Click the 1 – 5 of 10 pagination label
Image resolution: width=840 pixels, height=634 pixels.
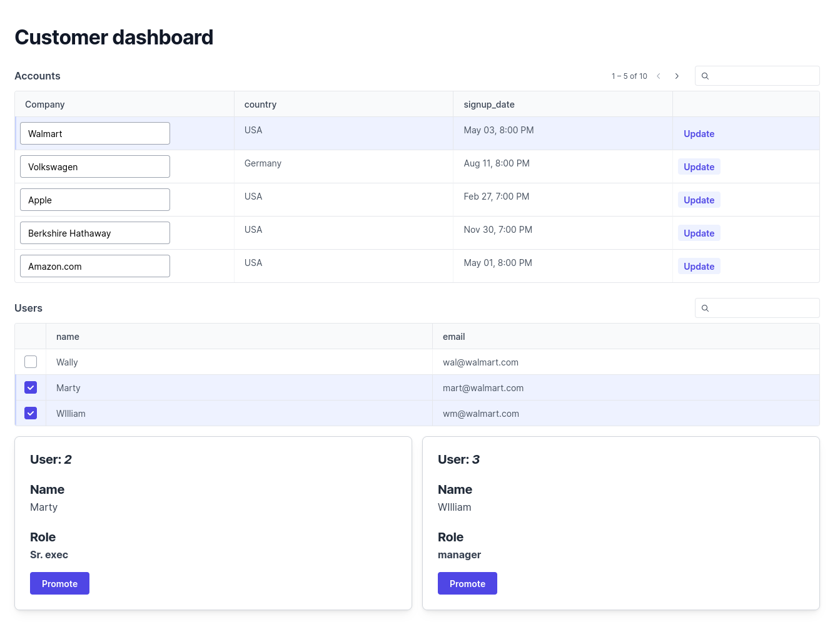pos(629,76)
